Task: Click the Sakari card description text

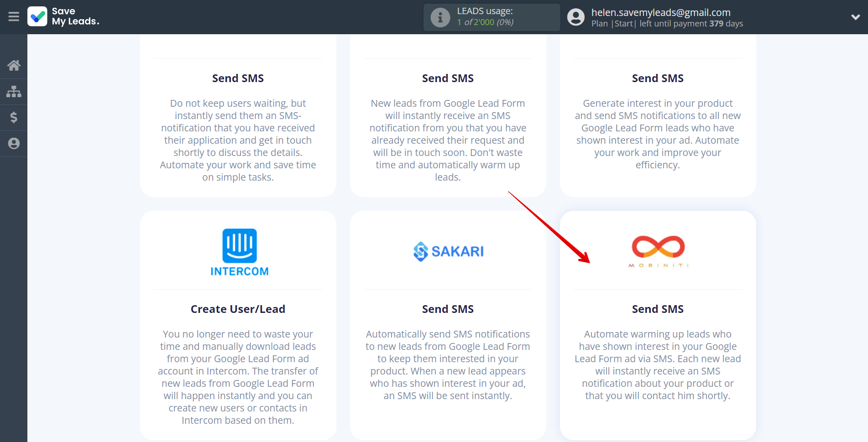Action: pyautogui.click(x=448, y=365)
